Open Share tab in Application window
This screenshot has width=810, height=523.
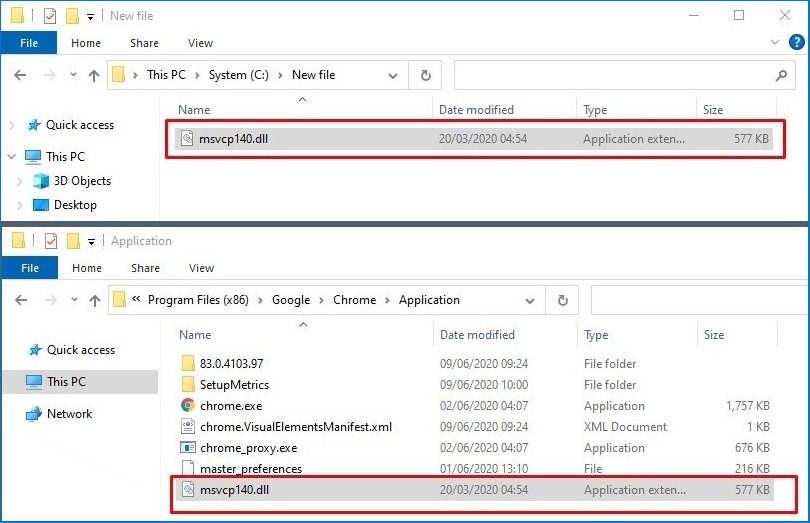click(145, 268)
